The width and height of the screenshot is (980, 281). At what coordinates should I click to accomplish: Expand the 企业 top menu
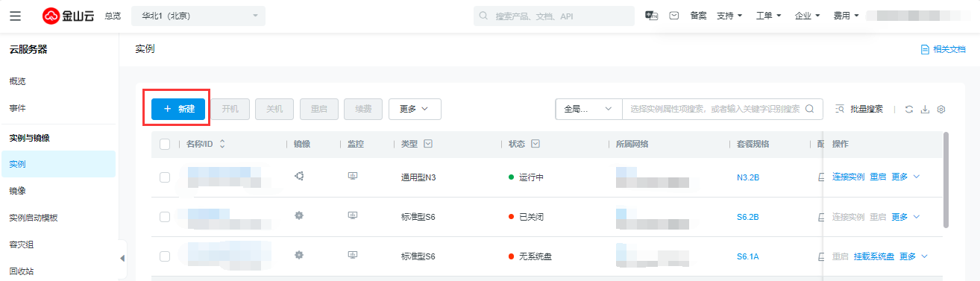tap(808, 16)
